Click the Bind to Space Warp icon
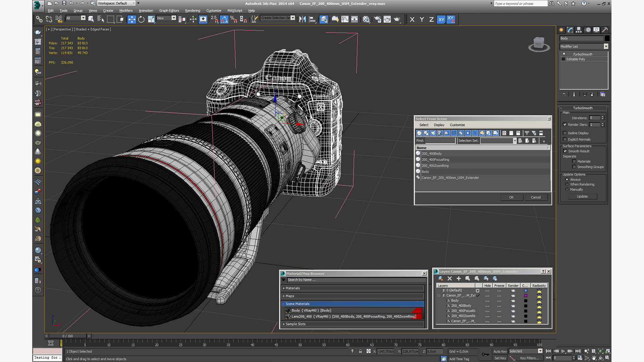 pos(59,19)
